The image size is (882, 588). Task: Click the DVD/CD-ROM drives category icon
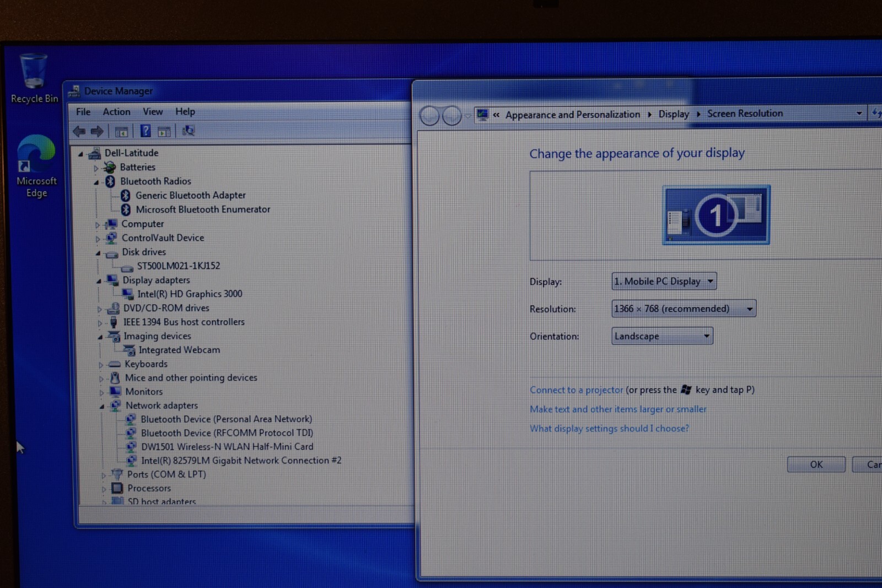pos(114,309)
